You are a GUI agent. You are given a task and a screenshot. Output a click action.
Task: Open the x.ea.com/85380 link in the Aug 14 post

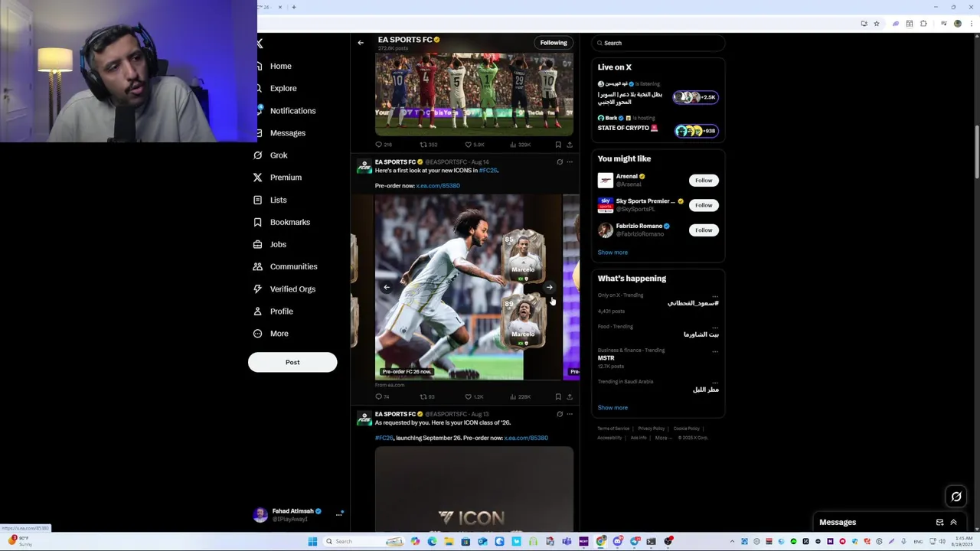[x=438, y=186]
